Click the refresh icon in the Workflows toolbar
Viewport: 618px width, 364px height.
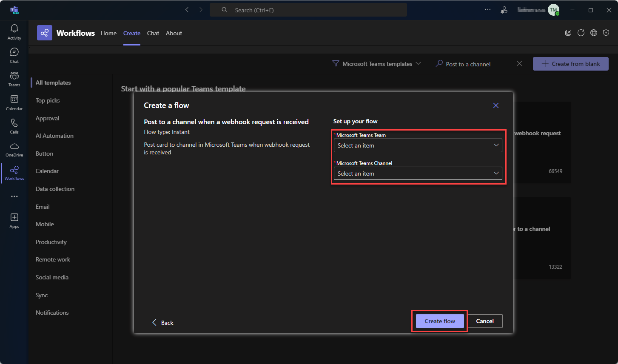581,33
